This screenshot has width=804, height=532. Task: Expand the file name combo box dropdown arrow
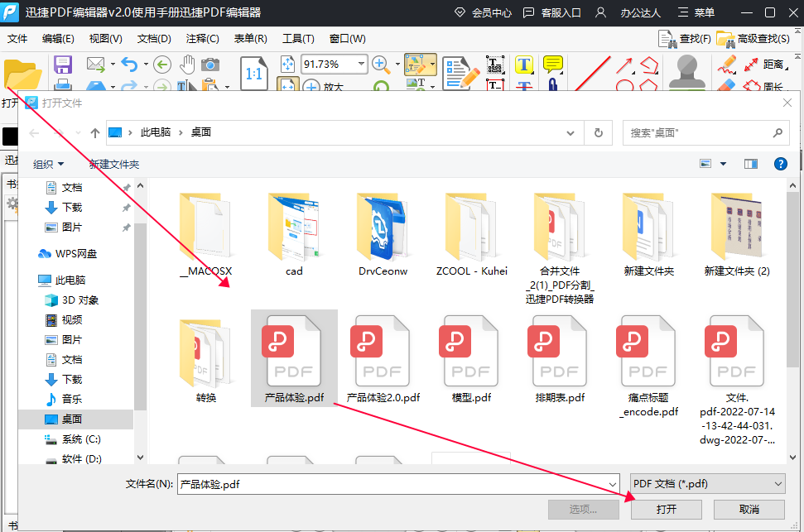tap(612, 484)
